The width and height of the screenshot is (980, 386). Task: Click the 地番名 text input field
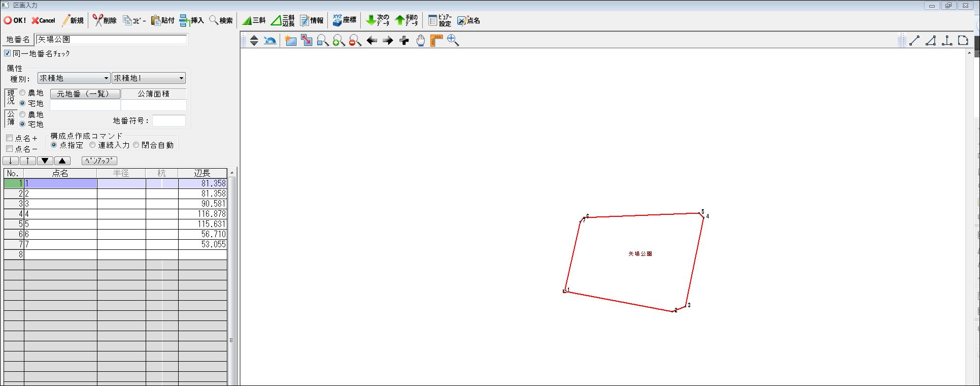pyautogui.click(x=112, y=39)
